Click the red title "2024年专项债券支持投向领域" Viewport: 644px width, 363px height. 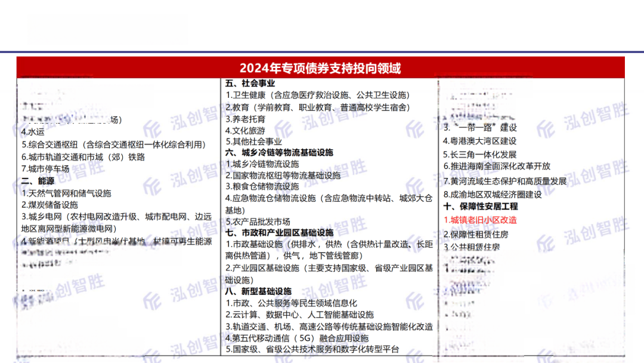[x=320, y=68]
